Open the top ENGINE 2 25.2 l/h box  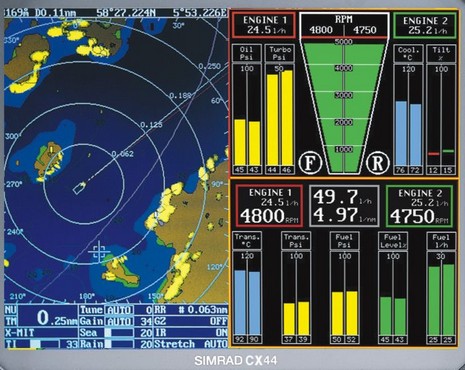(x=425, y=25)
